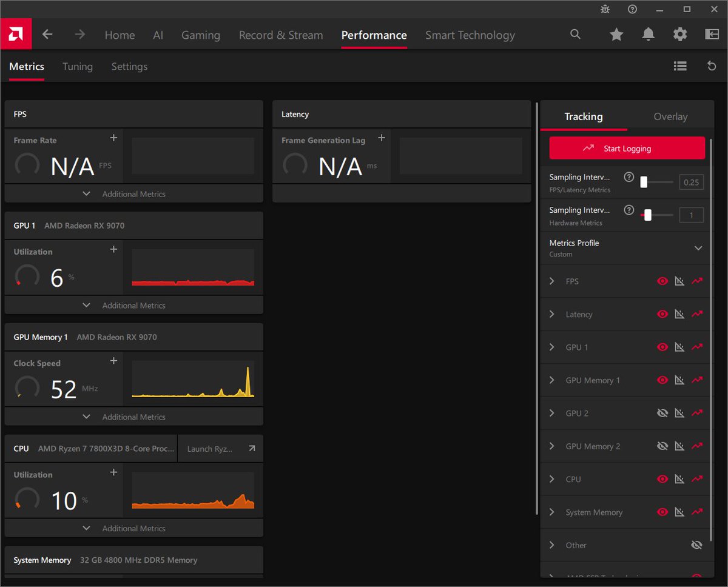
Task: Click the reset arrow icon
Action: click(x=712, y=66)
